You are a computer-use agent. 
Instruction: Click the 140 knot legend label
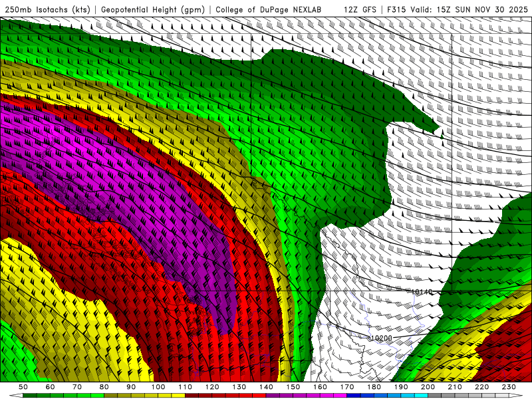point(266,387)
